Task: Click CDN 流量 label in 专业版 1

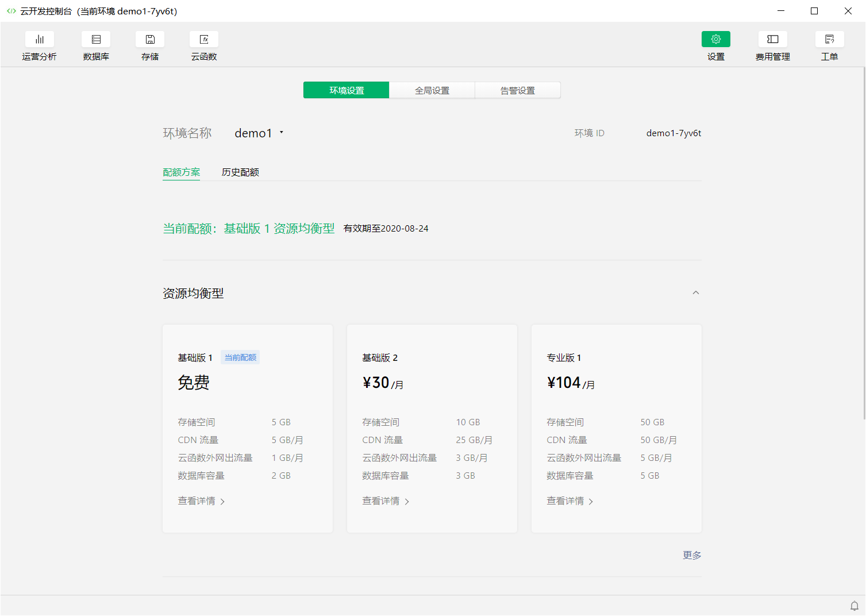Action: [x=567, y=440]
